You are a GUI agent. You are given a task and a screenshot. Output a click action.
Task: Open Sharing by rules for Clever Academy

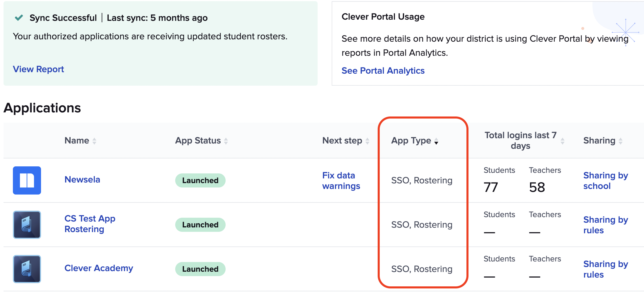pyautogui.click(x=605, y=269)
